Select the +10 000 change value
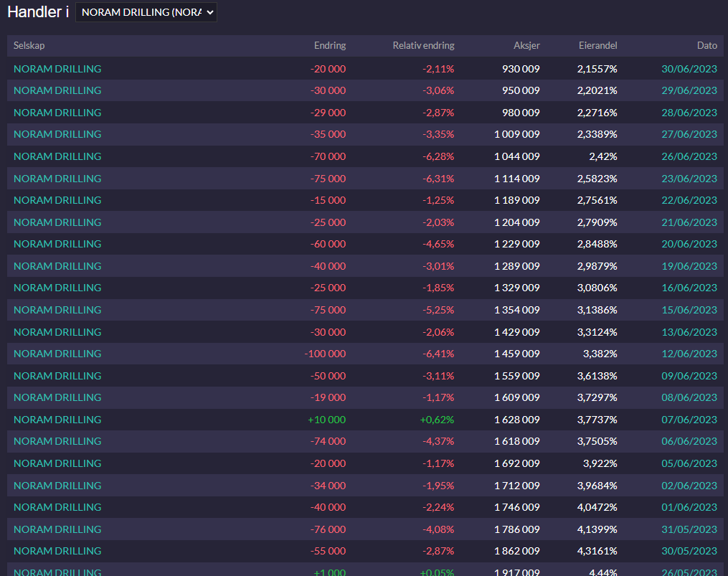728x576 pixels. (x=327, y=420)
